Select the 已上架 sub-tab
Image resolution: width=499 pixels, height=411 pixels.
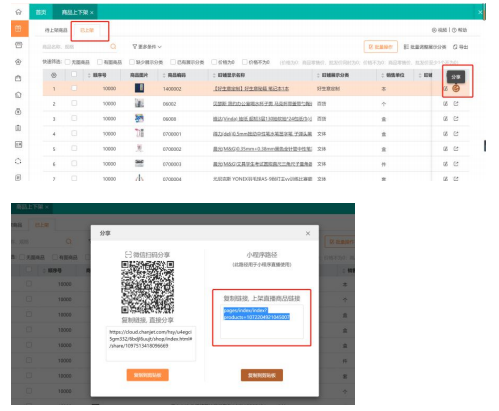(x=87, y=30)
